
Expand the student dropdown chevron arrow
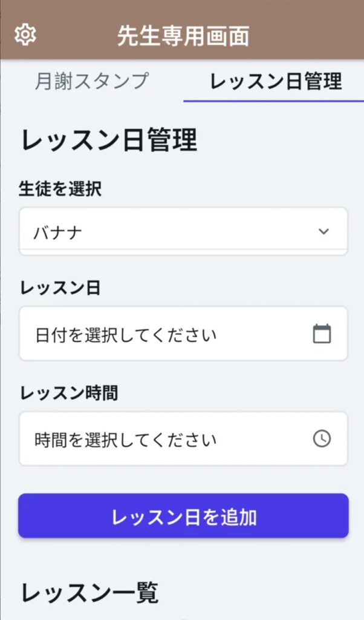click(323, 231)
